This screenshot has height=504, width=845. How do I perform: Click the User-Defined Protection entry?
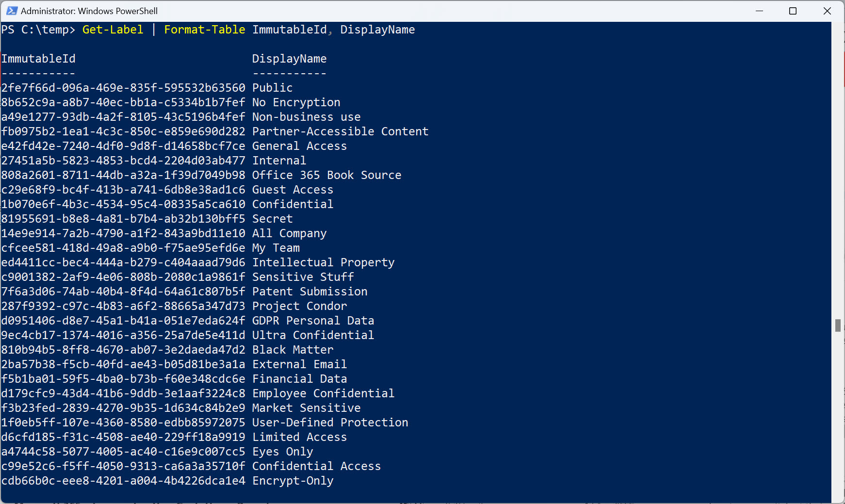pyautogui.click(x=330, y=423)
